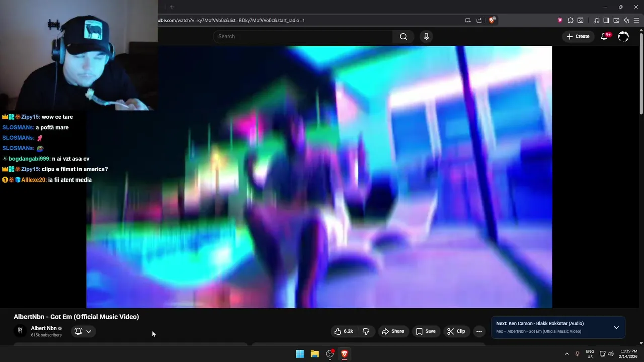Open Brave Shields lion icon

click(492, 20)
